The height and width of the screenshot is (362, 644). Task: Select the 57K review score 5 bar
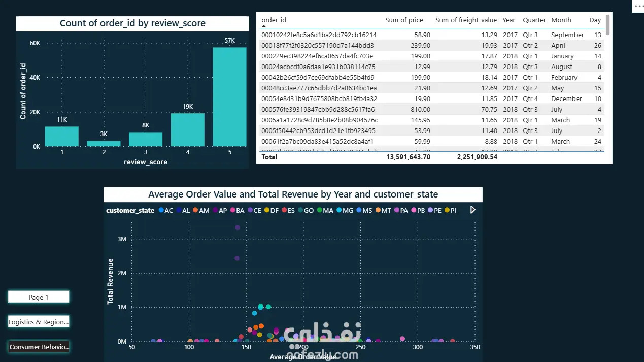pos(229,97)
